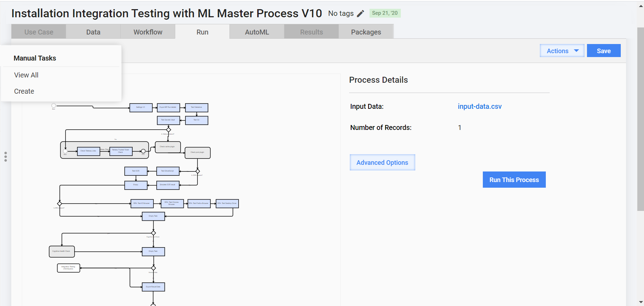Click the Save button
The height and width of the screenshot is (306, 644).
(x=604, y=51)
